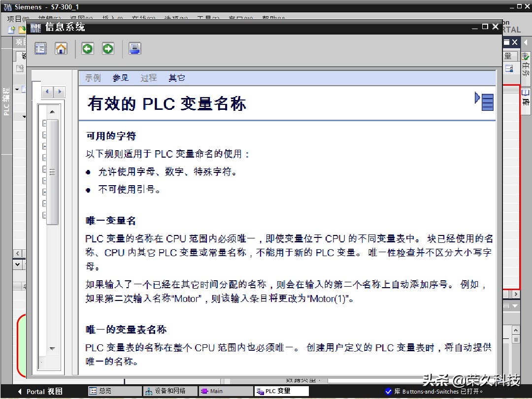Viewport: 532px width, 399px height.
Task: Collapse the left pane with the left chevron
Action: (18, 253)
